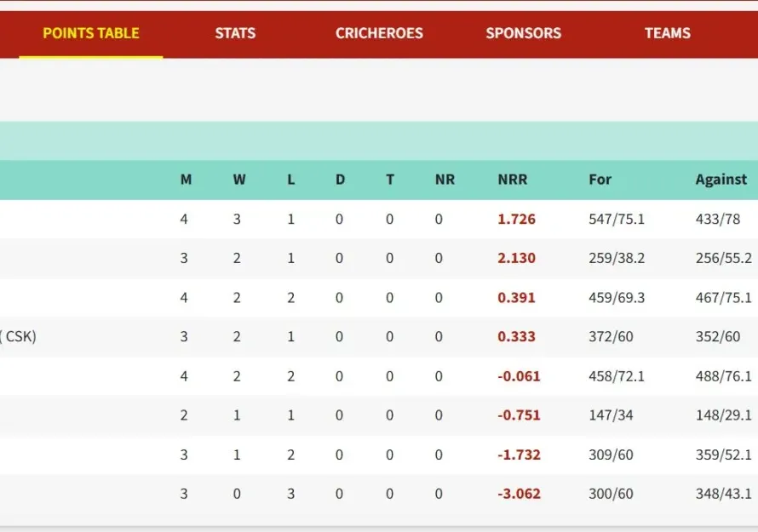Click the 1.726 NRR value
Screen dimensions: 758x532
coord(516,219)
